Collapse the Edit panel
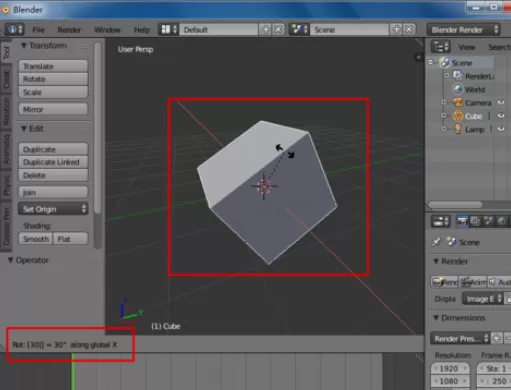The image size is (511, 390). pos(24,129)
